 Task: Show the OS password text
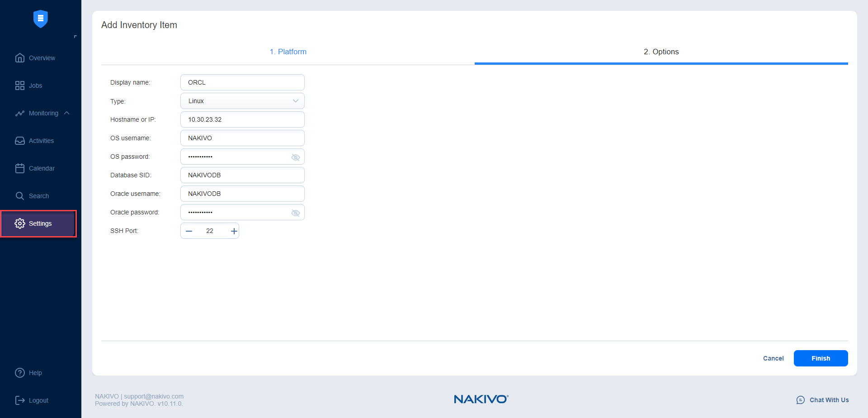click(296, 157)
